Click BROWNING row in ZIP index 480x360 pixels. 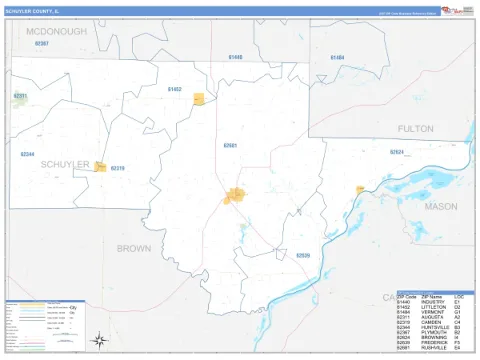coord(429,338)
